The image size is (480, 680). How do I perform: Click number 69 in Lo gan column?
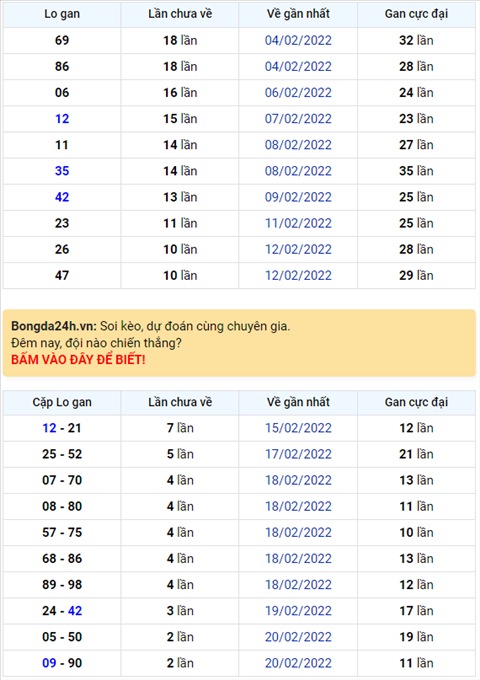62,40
